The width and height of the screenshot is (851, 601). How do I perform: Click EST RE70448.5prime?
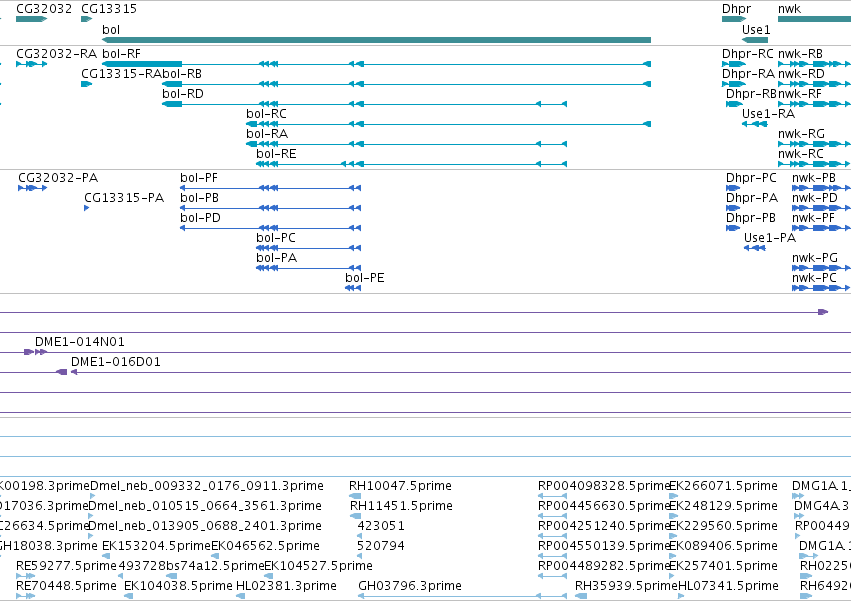[26, 596]
